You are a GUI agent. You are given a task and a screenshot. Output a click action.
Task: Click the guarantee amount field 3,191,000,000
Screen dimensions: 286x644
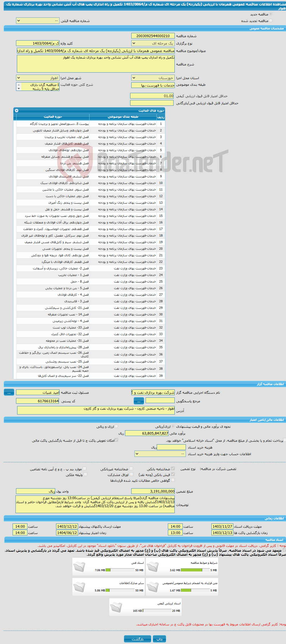(x=153, y=491)
